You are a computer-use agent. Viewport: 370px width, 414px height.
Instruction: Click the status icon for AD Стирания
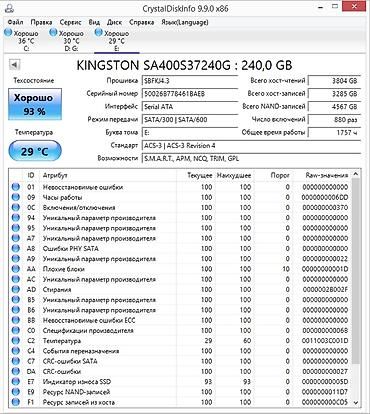15,290
